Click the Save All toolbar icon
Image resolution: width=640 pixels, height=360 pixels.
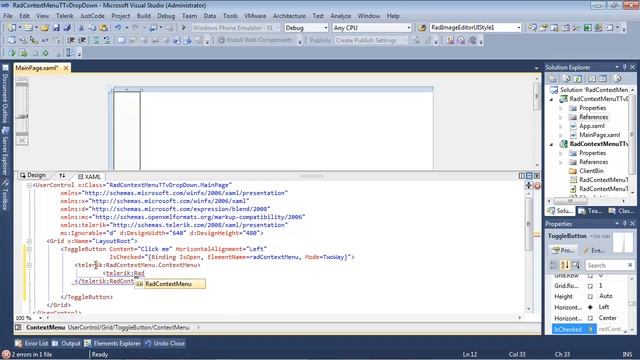[67, 28]
